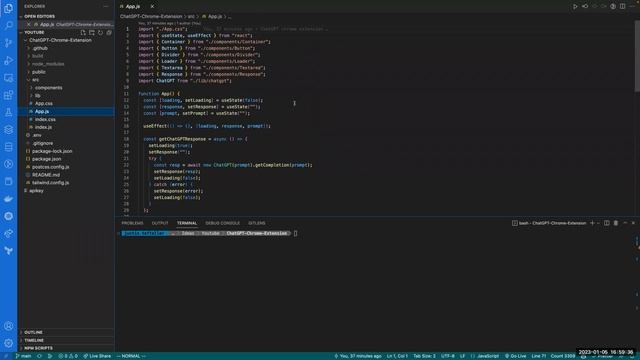This screenshot has height=360, width=640.
Task: Split the editor to the right
Action: (622, 6)
